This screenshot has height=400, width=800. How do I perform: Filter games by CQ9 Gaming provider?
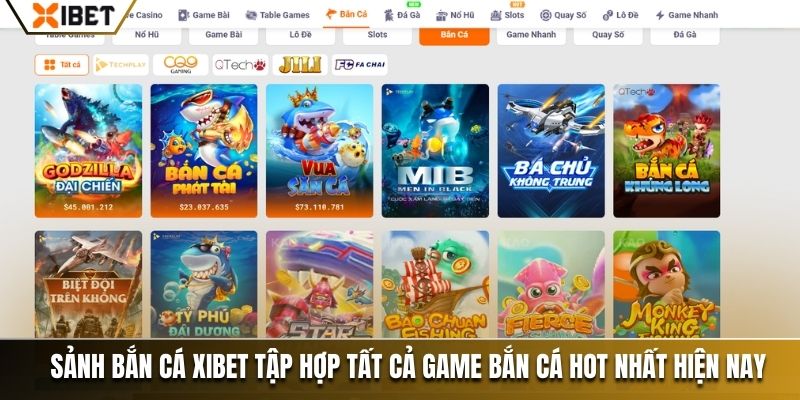tap(181, 65)
